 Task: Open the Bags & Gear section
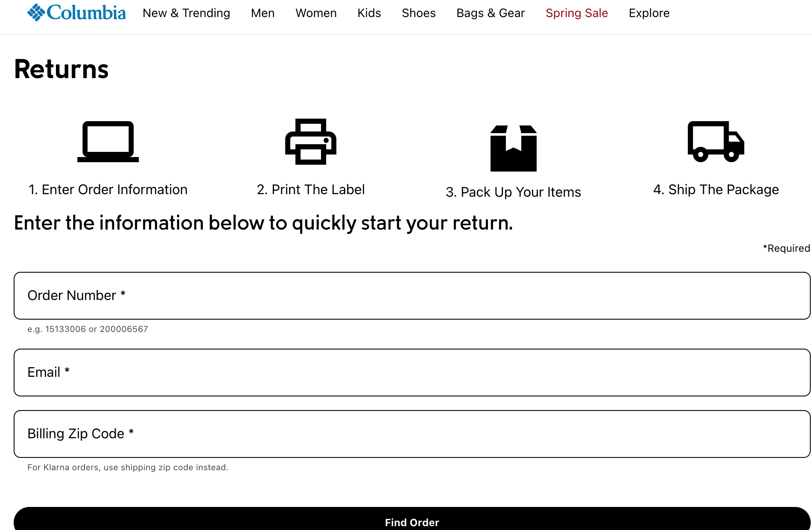tap(491, 13)
